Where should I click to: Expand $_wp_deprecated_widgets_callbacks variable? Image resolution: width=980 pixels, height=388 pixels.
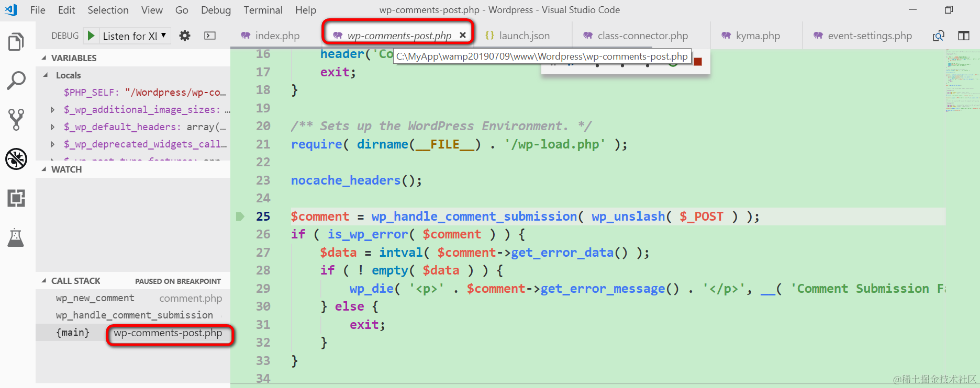click(x=52, y=144)
